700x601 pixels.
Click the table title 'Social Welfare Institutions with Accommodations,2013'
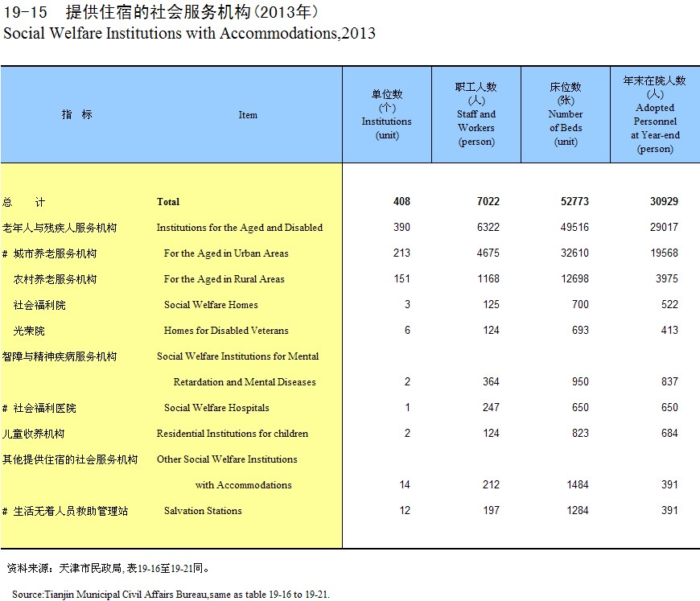click(x=190, y=34)
